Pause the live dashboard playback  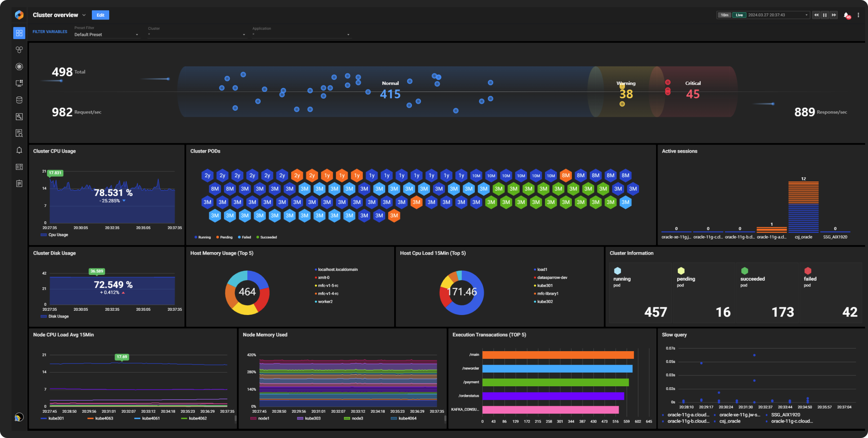(x=825, y=15)
